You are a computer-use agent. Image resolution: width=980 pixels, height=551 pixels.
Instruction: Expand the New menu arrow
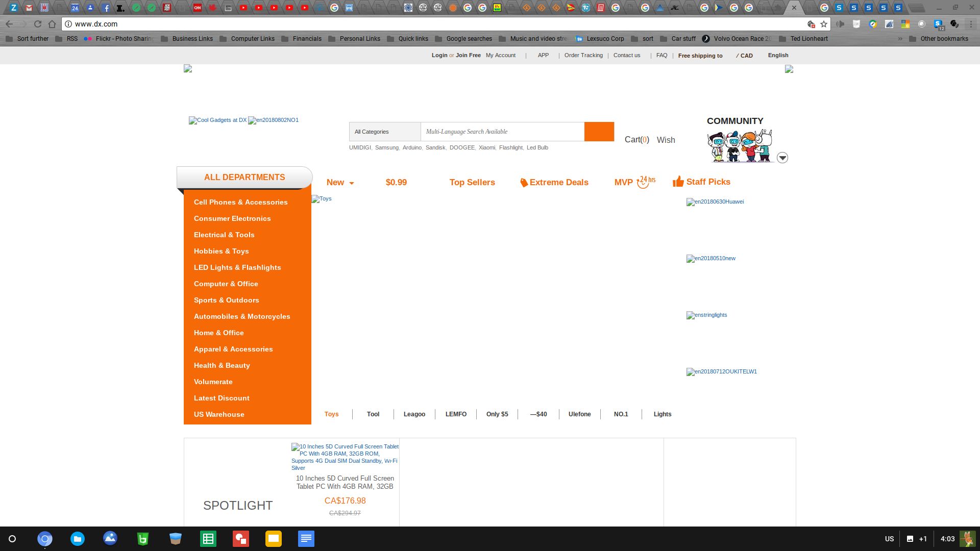pyautogui.click(x=352, y=183)
